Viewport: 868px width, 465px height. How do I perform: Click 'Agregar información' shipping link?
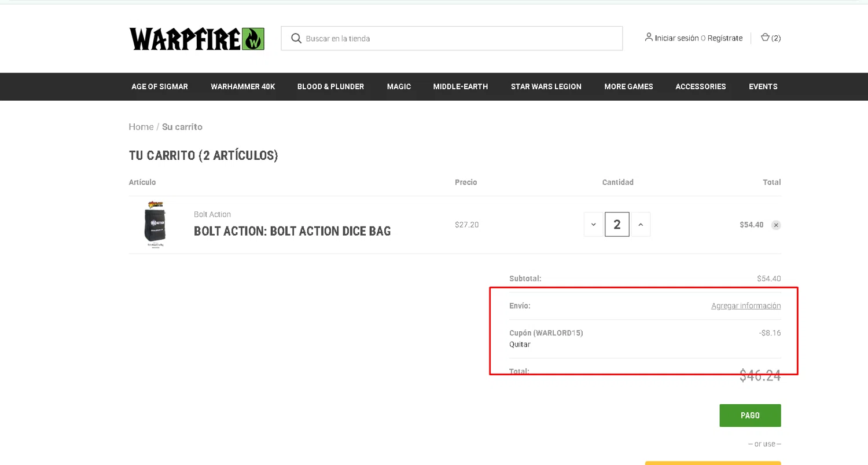tap(746, 306)
